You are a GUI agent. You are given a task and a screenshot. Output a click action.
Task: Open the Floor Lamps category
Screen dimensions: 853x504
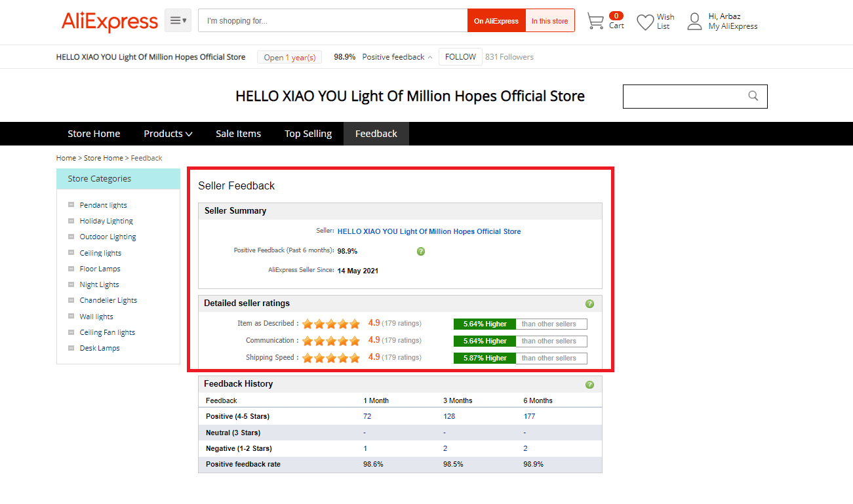coord(100,269)
